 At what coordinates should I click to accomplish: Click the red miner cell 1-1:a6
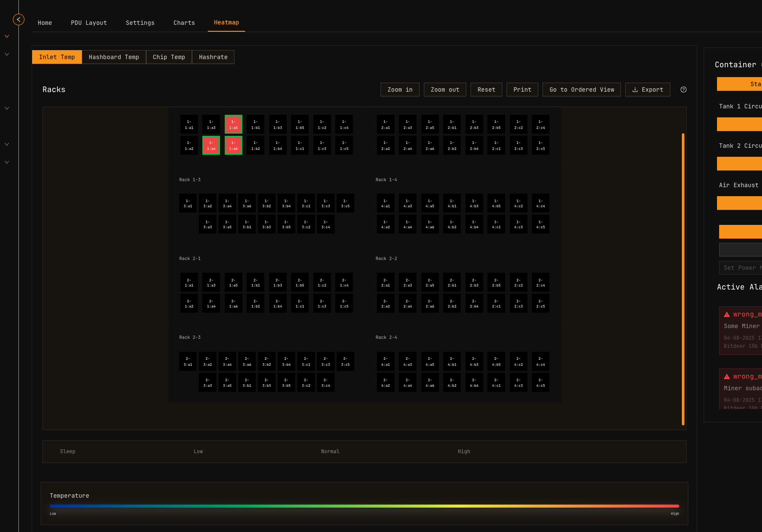point(233,146)
